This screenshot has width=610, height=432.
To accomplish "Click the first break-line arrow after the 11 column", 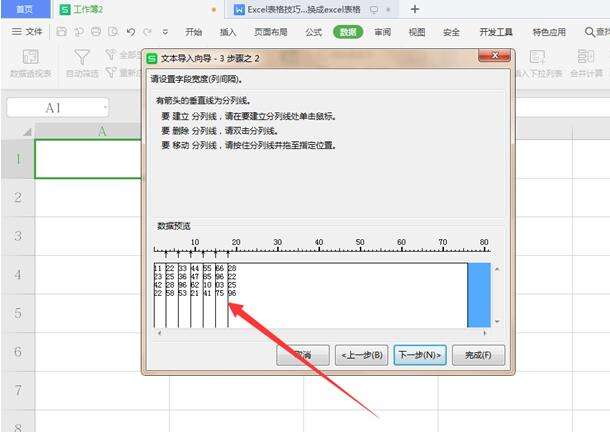I will (166, 255).
